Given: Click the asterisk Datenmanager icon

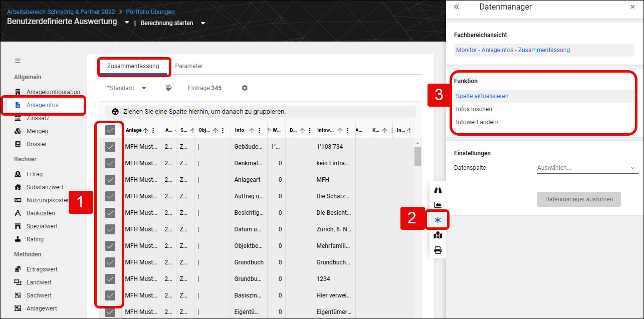Looking at the screenshot, I should coord(438,220).
